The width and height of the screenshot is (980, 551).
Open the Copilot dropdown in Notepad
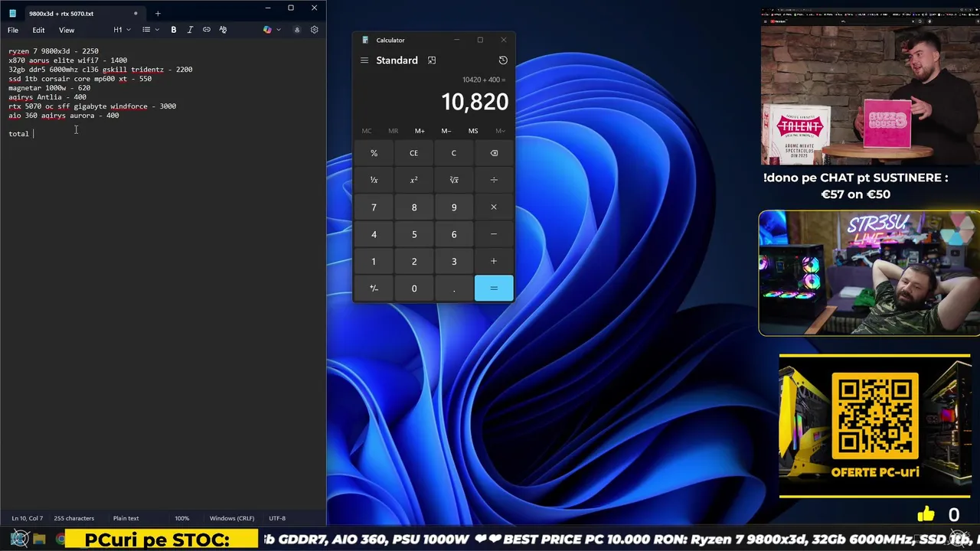tap(271, 30)
